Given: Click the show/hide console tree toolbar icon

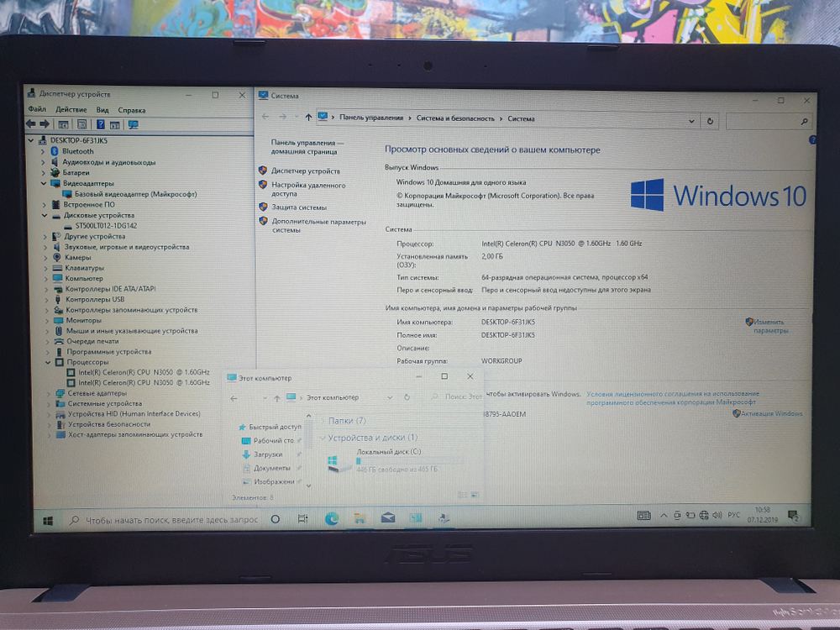Looking at the screenshot, I should coord(63,124).
